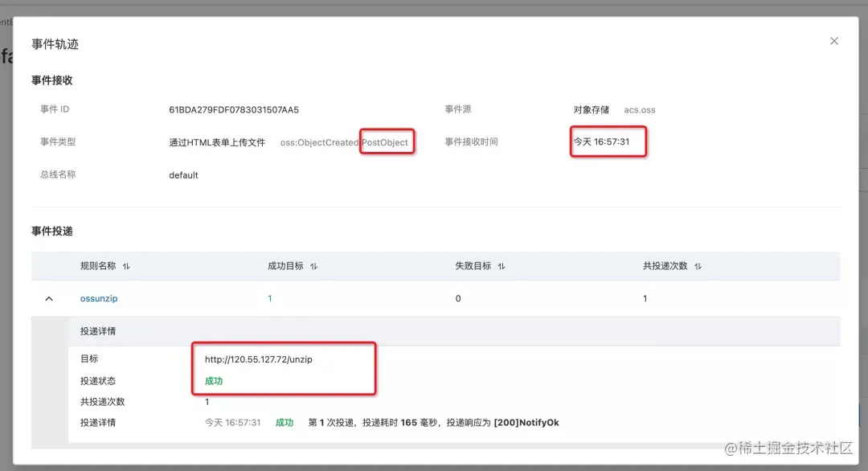Select the event receive time 今天 16:57:31
Image resolution: width=868 pixels, height=471 pixels.
coord(601,141)
